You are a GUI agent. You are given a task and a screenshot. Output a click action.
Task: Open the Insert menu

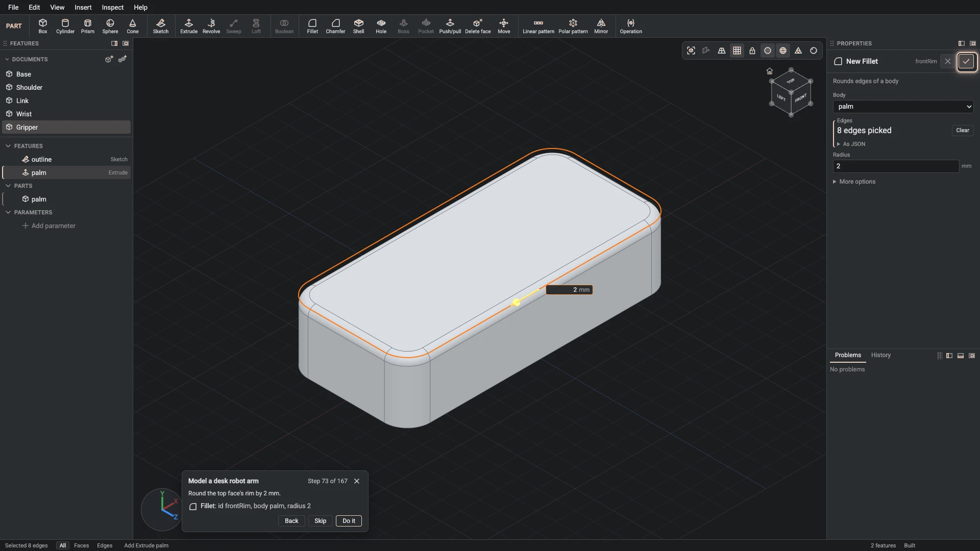83,7
